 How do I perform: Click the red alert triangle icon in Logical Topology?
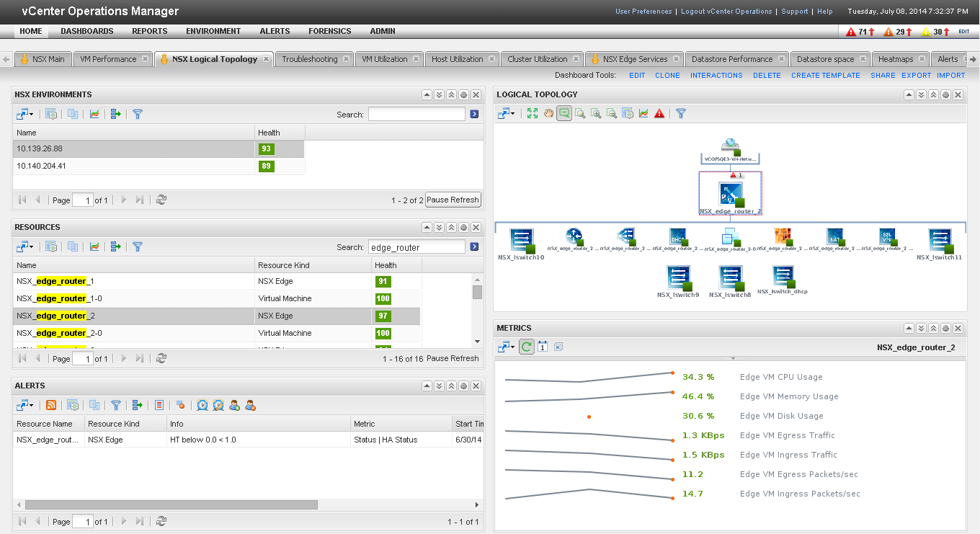click(659, 113)
